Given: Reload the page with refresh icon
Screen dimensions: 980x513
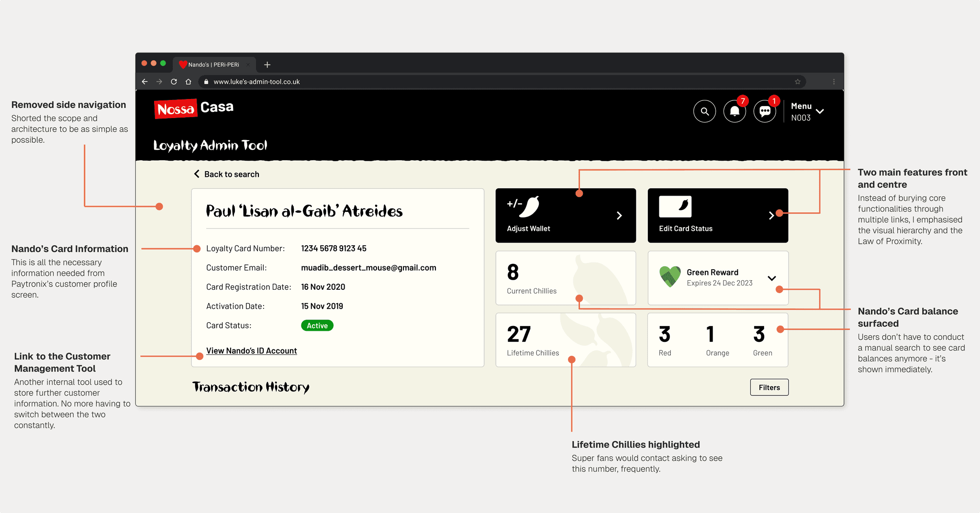Looking at the screenshot, I should pyautogui.click(x=174, y=82).
